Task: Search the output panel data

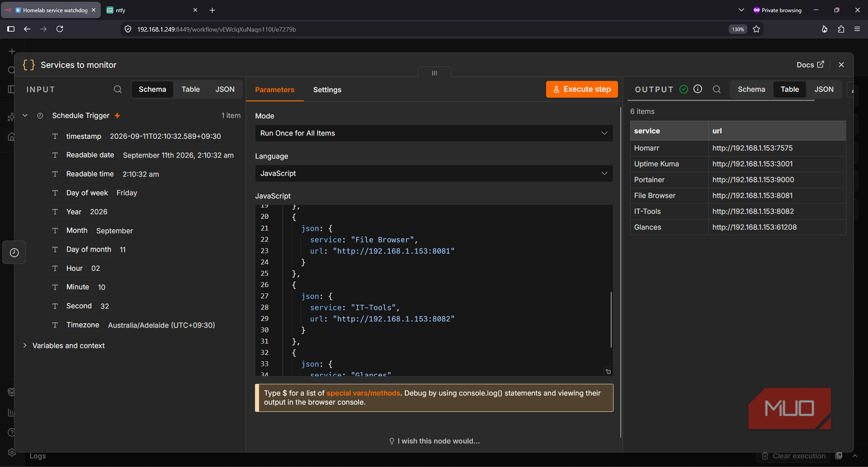Action: [x=716, y=90]
